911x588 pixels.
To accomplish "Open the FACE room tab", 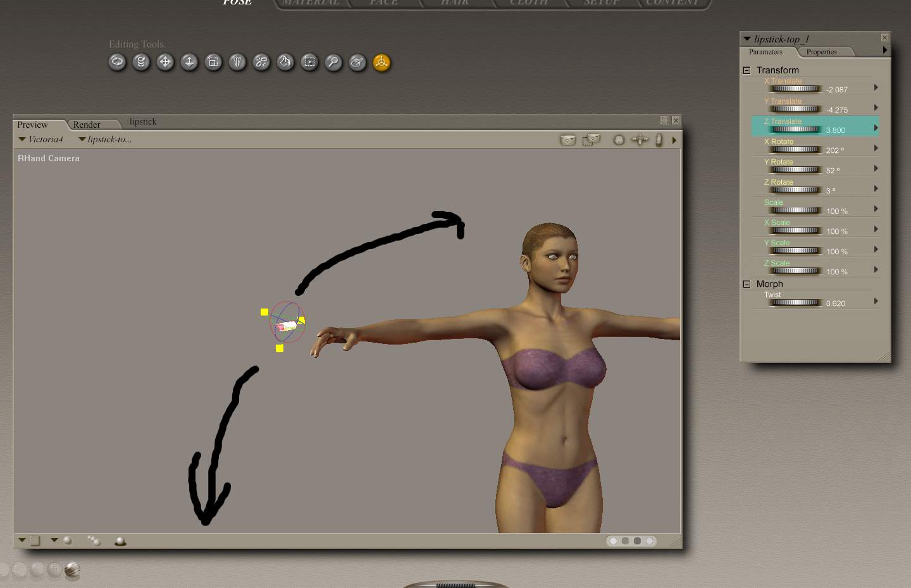I will tap(383, 3).
